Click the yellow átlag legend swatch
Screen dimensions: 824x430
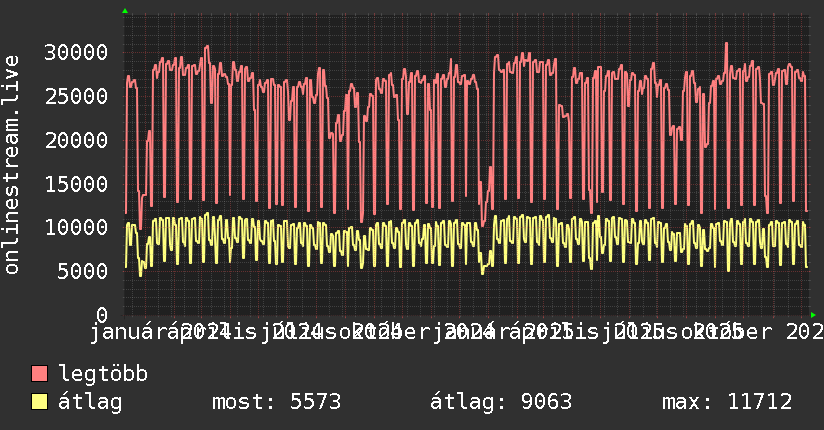[39, 402]
